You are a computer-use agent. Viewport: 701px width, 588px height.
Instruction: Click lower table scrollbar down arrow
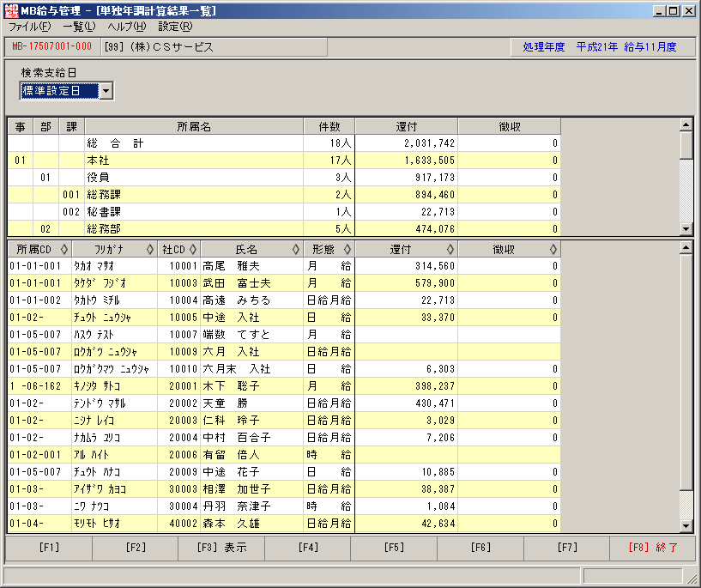pos(686,526)
